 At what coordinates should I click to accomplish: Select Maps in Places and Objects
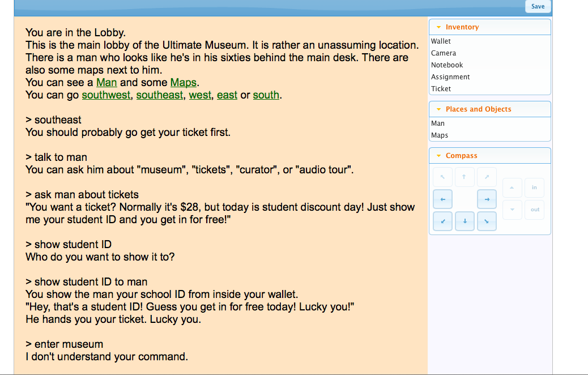click(440, 135)
